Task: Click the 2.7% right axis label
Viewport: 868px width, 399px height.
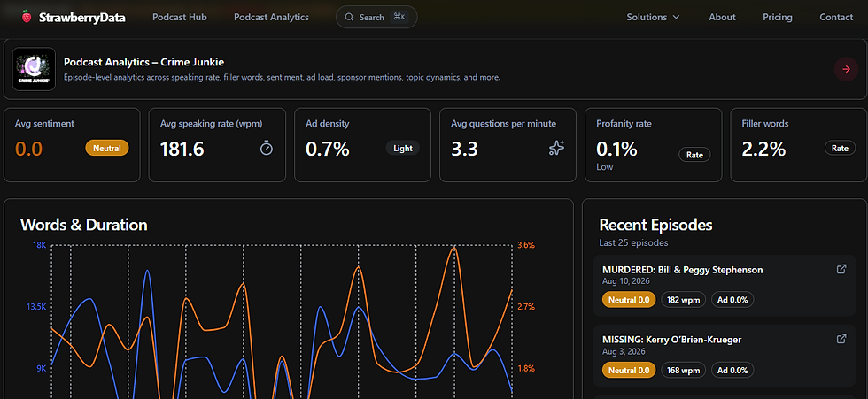Action: point(526,307)
